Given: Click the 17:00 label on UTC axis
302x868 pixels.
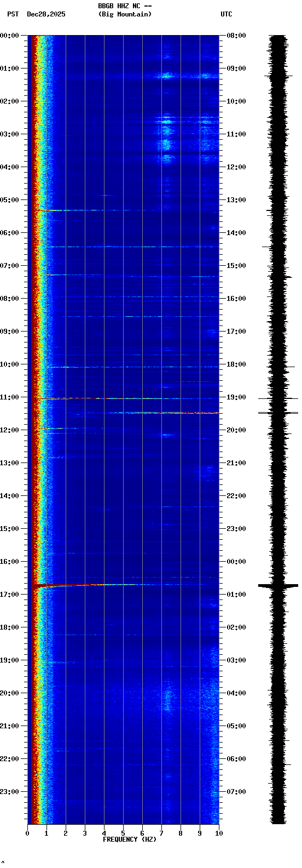Looking at the screenshot, I should point(236,332).
